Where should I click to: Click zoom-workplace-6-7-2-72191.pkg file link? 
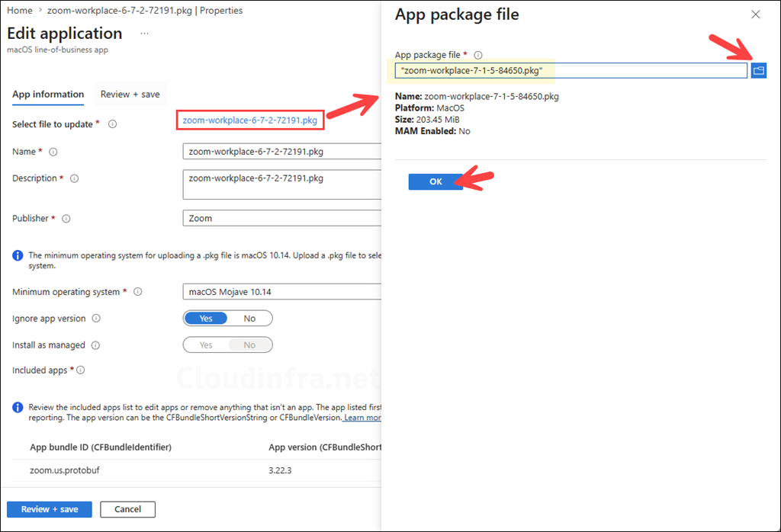click(x=250, y=120)
